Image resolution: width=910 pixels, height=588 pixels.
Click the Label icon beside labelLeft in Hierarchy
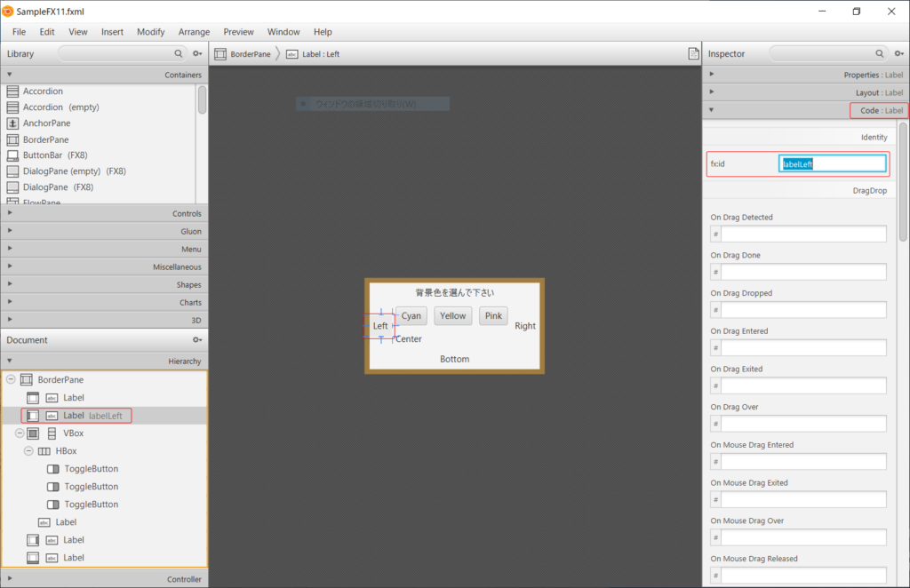click(x=51, y=415)
